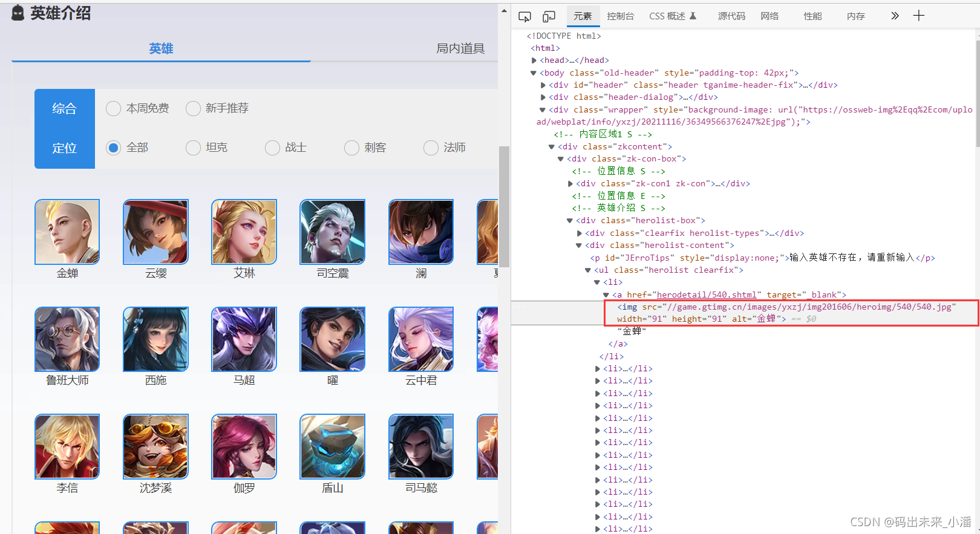Select the 新手推荐 radio button
This screenshot has width=980, height=534.
pyautogui.click(x=193, y=108)
